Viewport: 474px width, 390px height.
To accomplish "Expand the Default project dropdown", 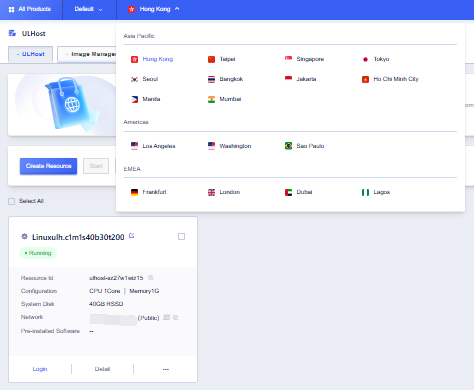I will coord(89,9).
